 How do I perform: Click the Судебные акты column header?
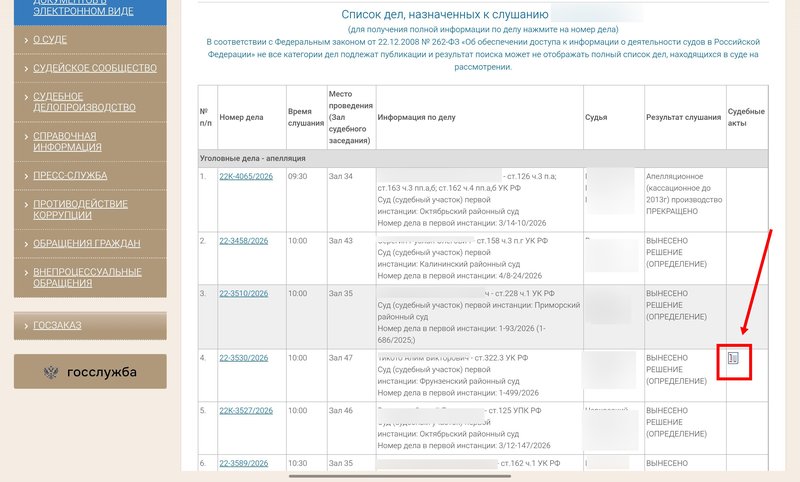click(x=746, y=117)
